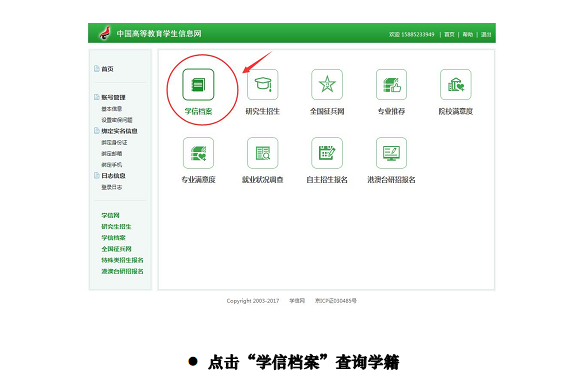Click green 特殊类招生报名 sidebar link
The image size is (580, 378).
[x=122, y=260]
